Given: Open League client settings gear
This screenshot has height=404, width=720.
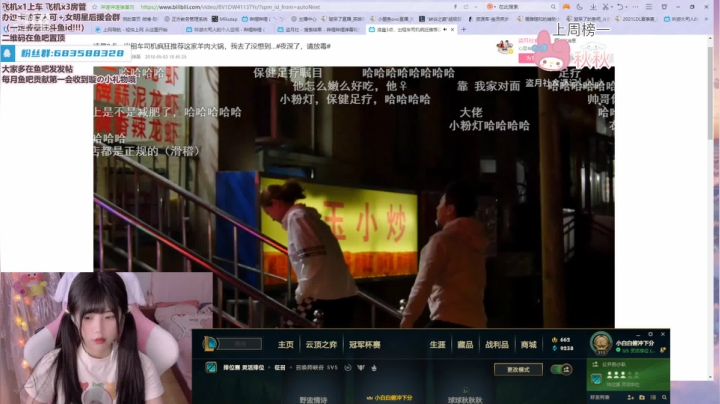Looking at the screenshot, I should click(650, 334).
